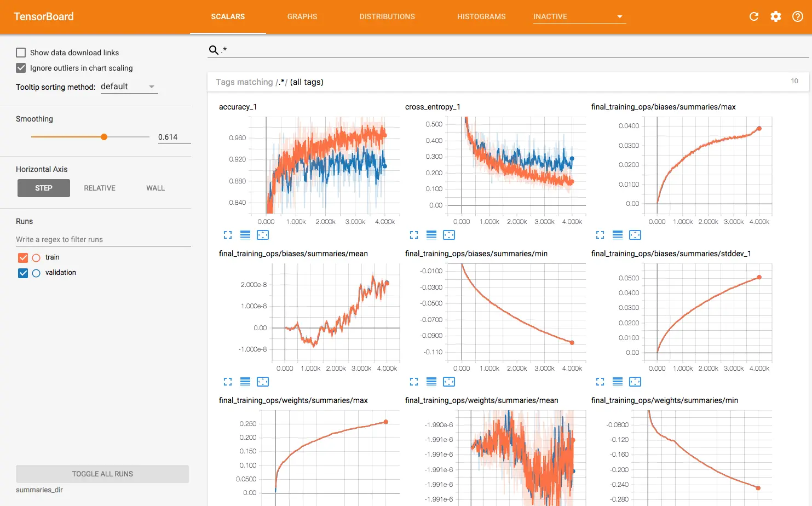Switch to the HISTOGRAMS tab
Screen dimensions: 812x506
click(x=481, y=16)
